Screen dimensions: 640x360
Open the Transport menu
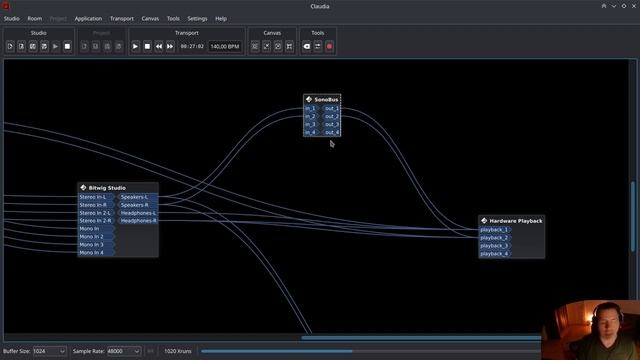pyautogui.click(x=122, y=19)
